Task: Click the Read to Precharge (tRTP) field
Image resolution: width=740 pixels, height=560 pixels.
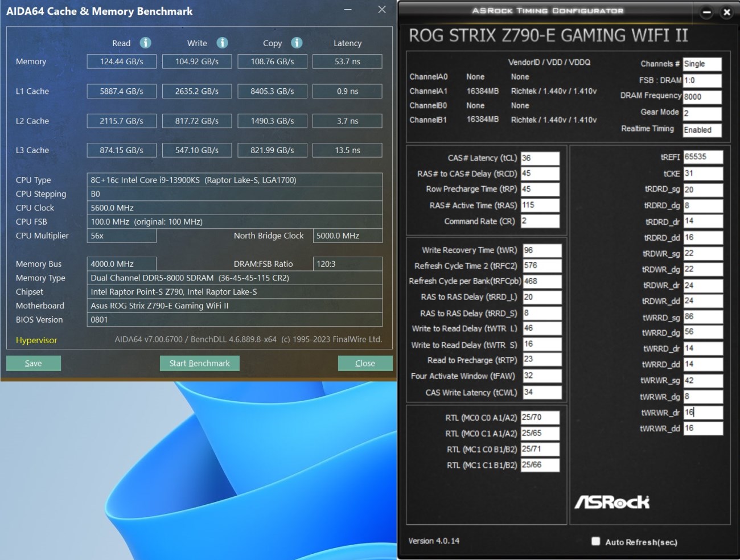Action: pos(542,360)
